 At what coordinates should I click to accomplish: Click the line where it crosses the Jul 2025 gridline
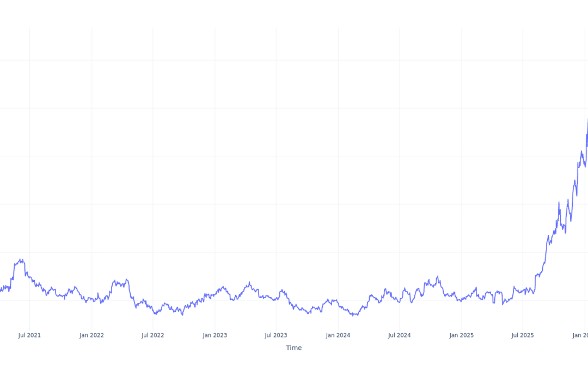pos(523,291)
